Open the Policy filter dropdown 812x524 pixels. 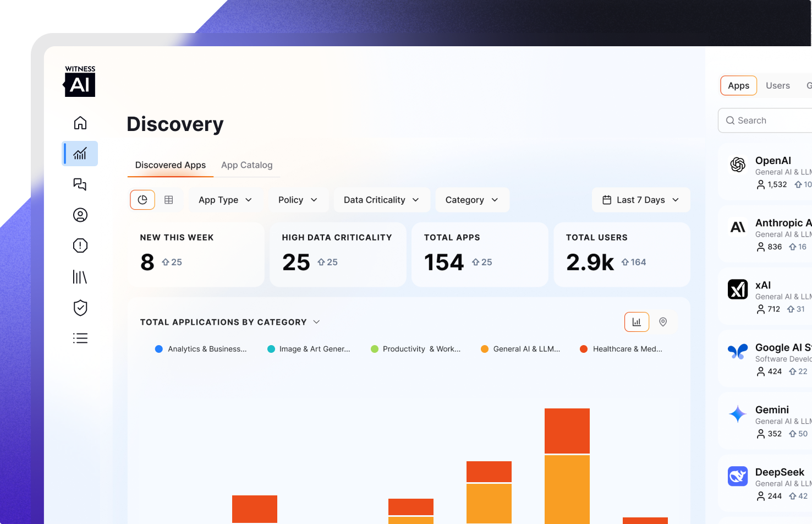point(298,200)
